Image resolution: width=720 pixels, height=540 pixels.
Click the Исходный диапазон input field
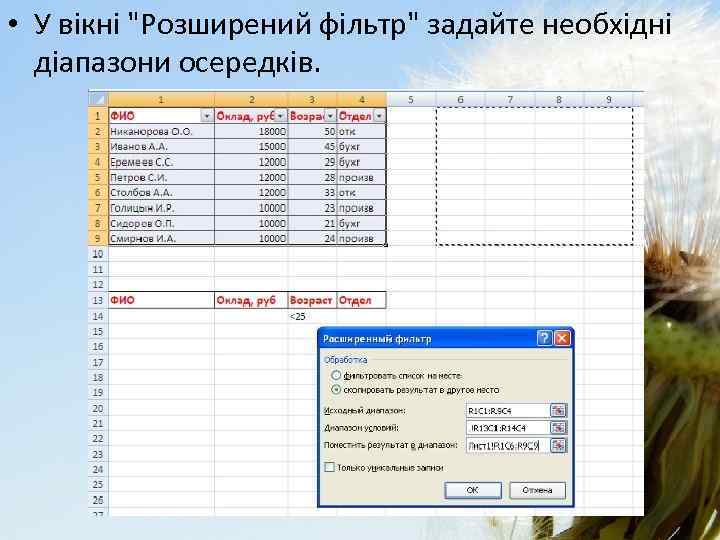tap(508, 411)
